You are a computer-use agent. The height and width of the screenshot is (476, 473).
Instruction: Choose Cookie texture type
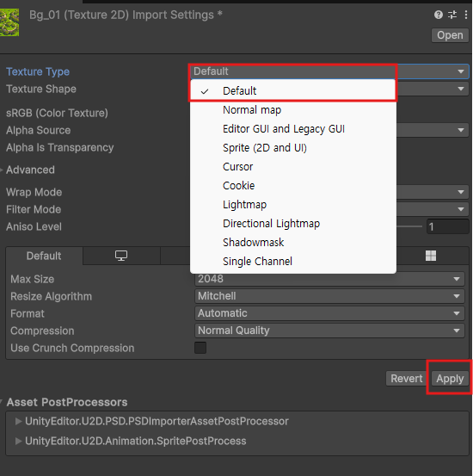click(x=293, y=185)
